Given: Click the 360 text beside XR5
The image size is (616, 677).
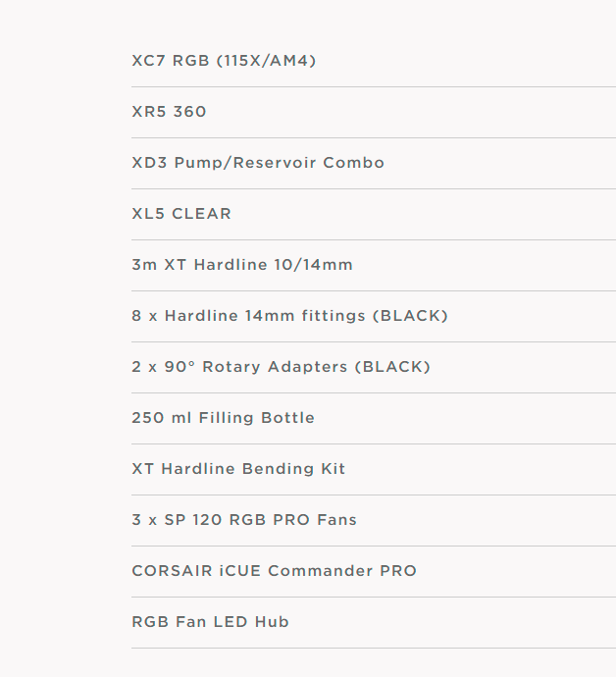Looking at the screenshot, I should coord(189,112).
